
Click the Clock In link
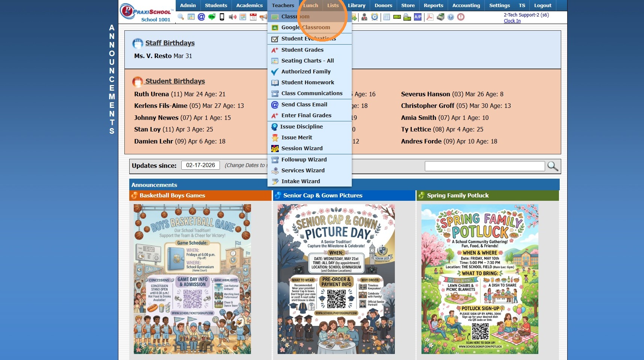(x=512, y=21)
